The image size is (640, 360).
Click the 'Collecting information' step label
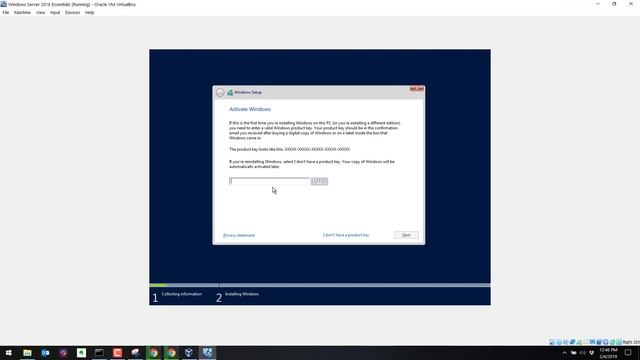pyautogui.click(x=182, y=294)
